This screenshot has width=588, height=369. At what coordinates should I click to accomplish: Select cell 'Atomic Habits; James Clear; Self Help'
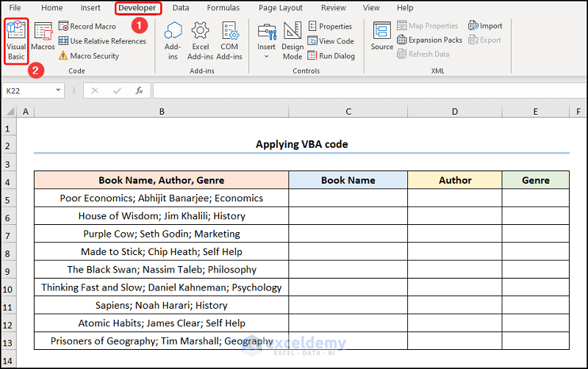[162, 323]
